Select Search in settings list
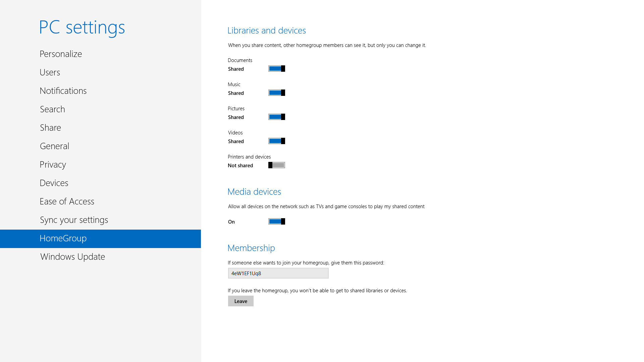This screenshot has height=362, width=644. tap(52, 109)
